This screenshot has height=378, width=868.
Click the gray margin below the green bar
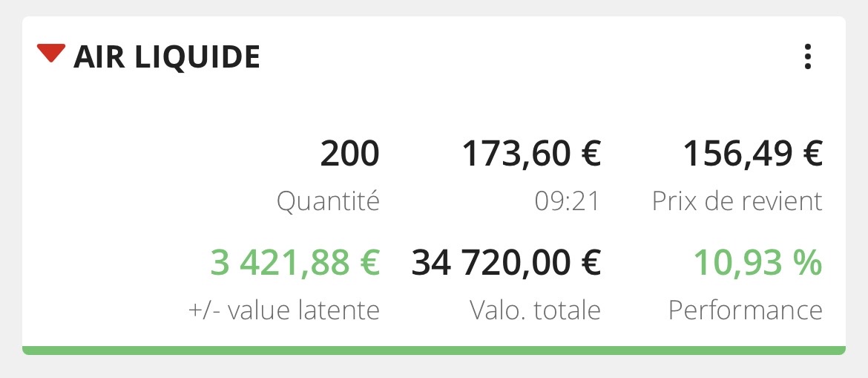434,367
